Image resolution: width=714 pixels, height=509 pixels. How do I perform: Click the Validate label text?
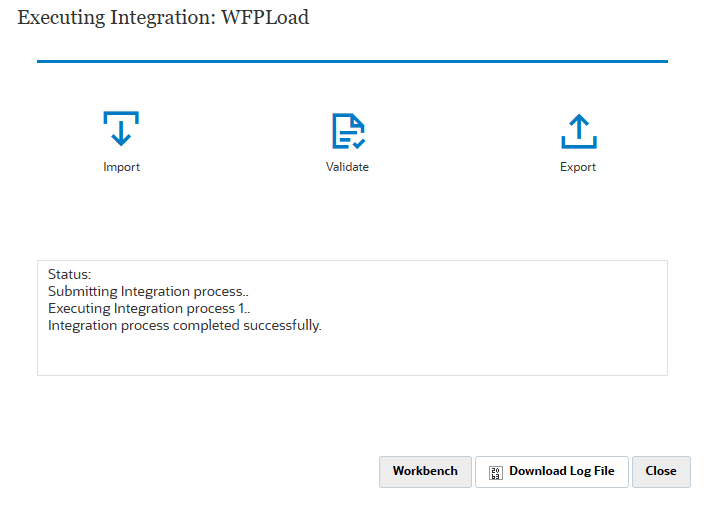click(x=347, y=167)
